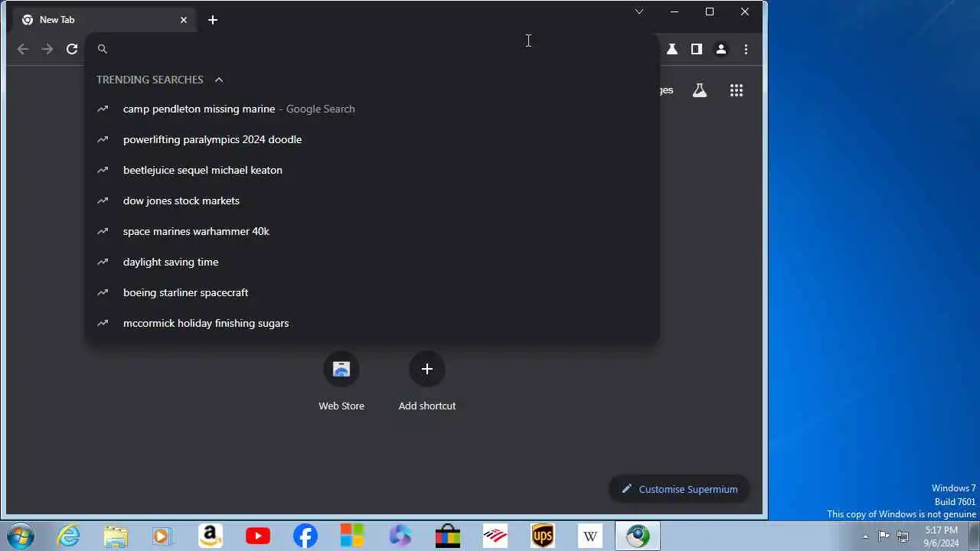Reload the page with the refresh icon
The height and width of the screenshot is (551, 980).
72,49
